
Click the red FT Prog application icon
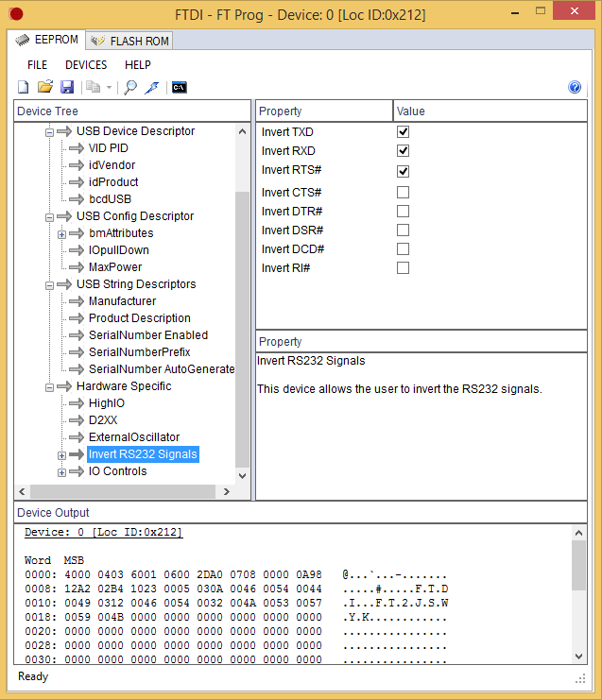pyautogui.click(x=16, y=14)
